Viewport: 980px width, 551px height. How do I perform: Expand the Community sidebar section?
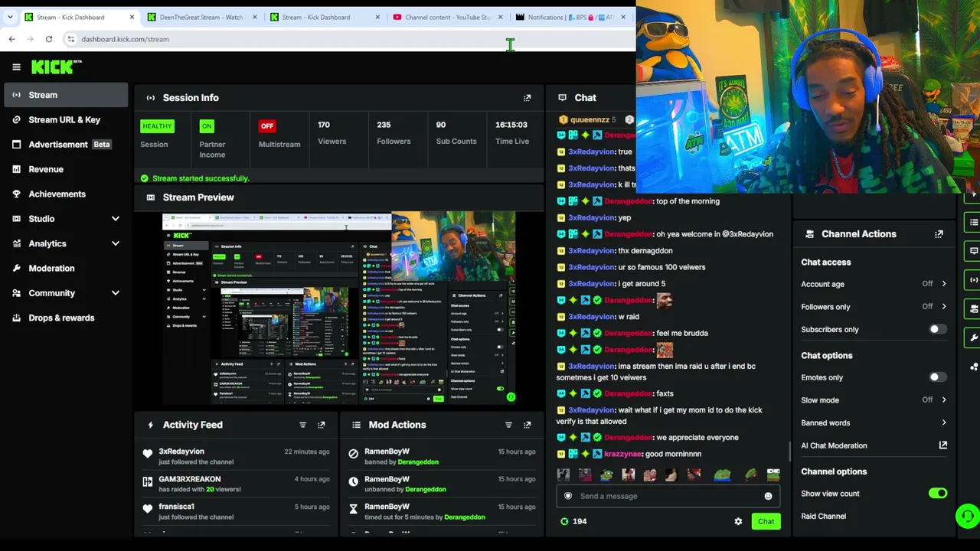116,293
